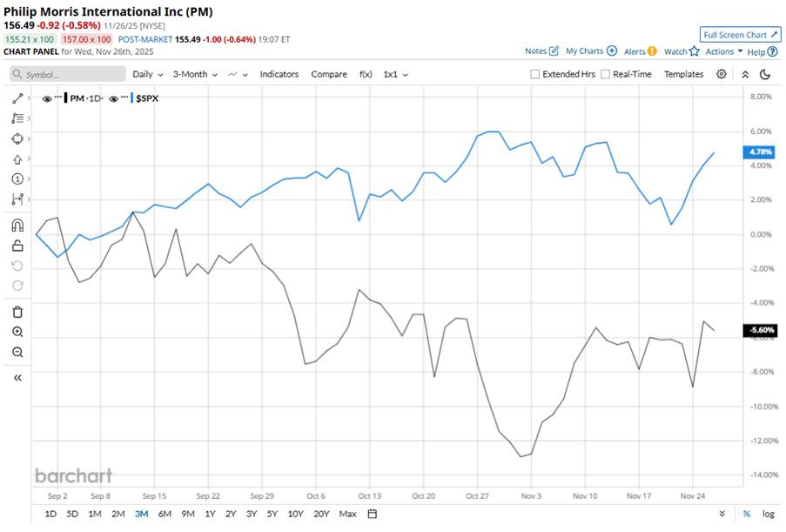Viewport: 786px width, 532px height.
Task: Open the Actions dropdown menu
Action: pos(724,51)
